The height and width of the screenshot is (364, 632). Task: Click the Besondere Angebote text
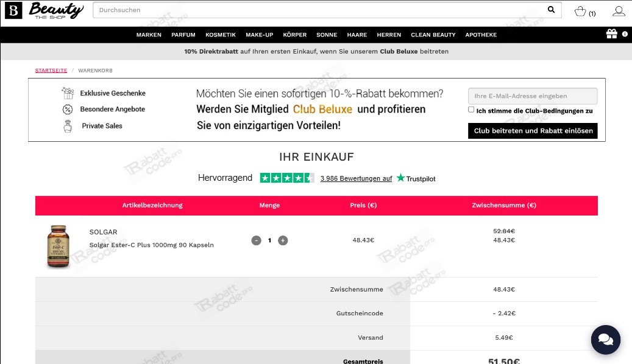tap(113, 109)
